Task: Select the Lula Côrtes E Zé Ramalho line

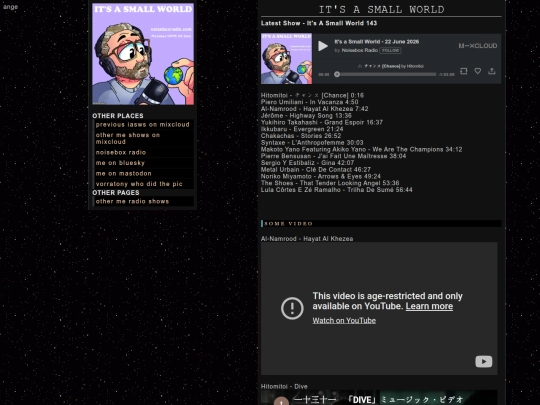Action: (x=336, y=190)
